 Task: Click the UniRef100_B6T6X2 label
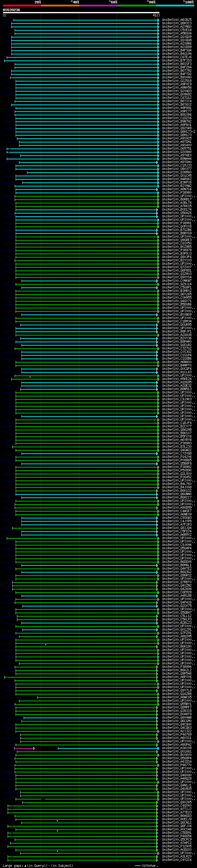pos(177,104)
